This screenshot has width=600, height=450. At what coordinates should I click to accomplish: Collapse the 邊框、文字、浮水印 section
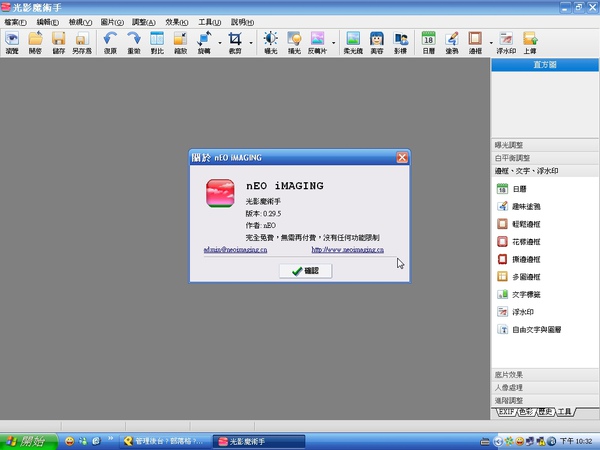tap(545, 171)
